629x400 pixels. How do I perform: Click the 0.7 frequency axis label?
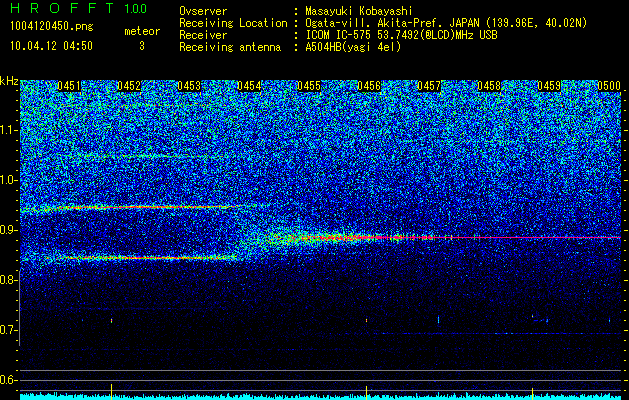click(x=8, y=330)
